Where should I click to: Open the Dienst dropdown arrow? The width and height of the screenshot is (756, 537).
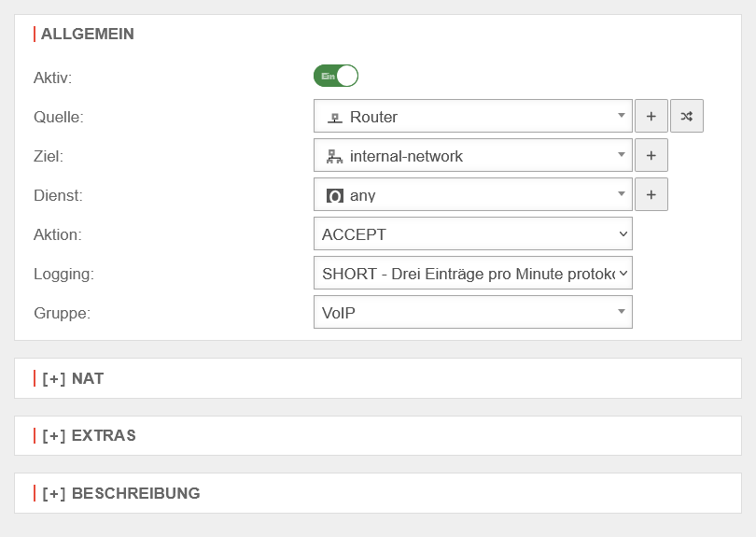point(622,195)
